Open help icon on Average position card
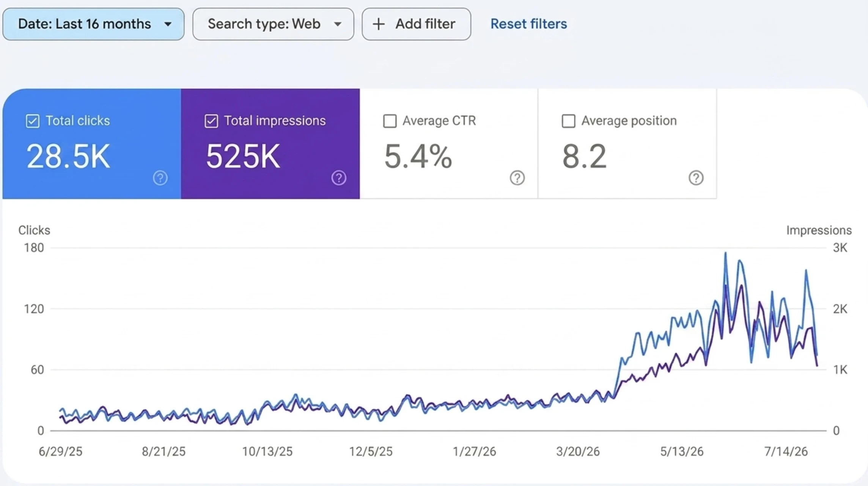 tap(696, 178)
